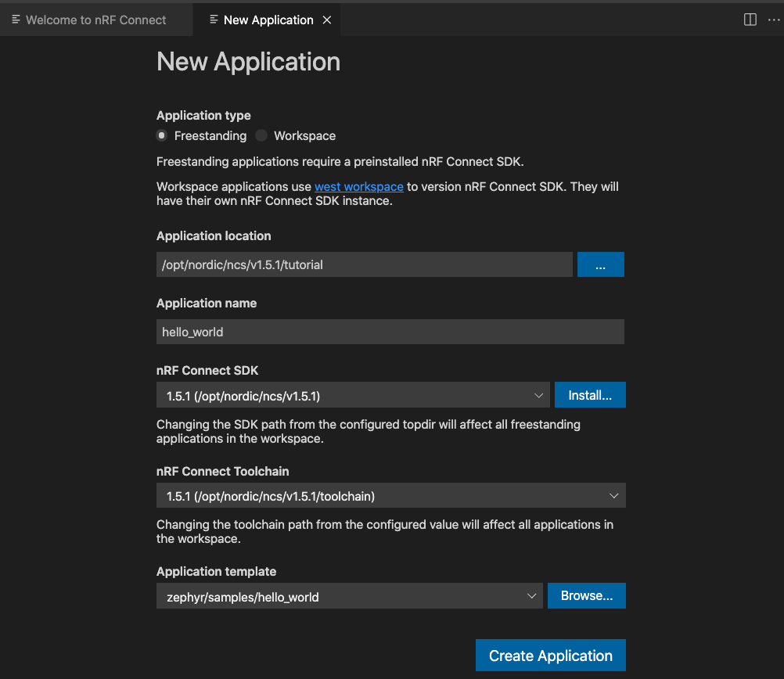Expand the Application template dropdown
Viewport: 784px width, 679px height.
click(534, 597)
